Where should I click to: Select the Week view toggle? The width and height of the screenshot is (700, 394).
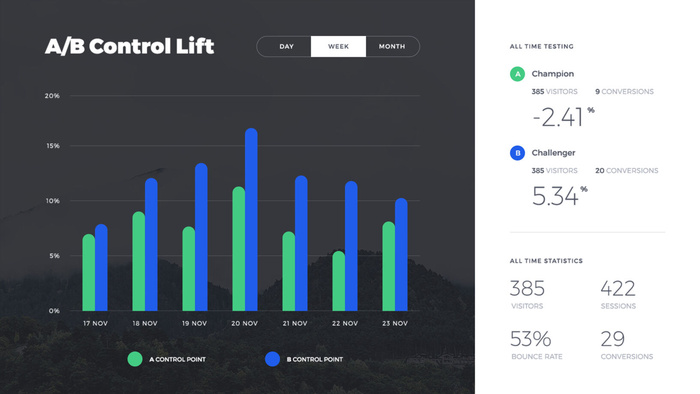coord(338,46)
